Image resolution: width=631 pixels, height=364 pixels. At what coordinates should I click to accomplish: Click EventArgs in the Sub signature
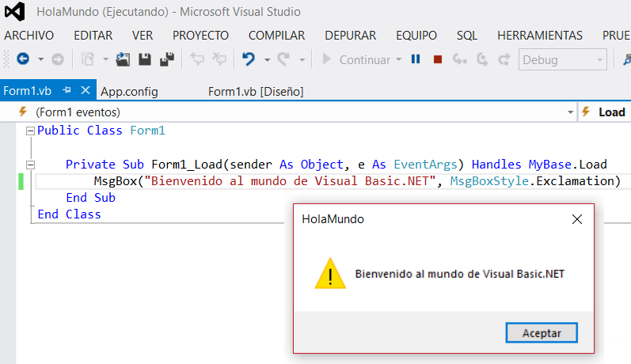coord(425,165)
